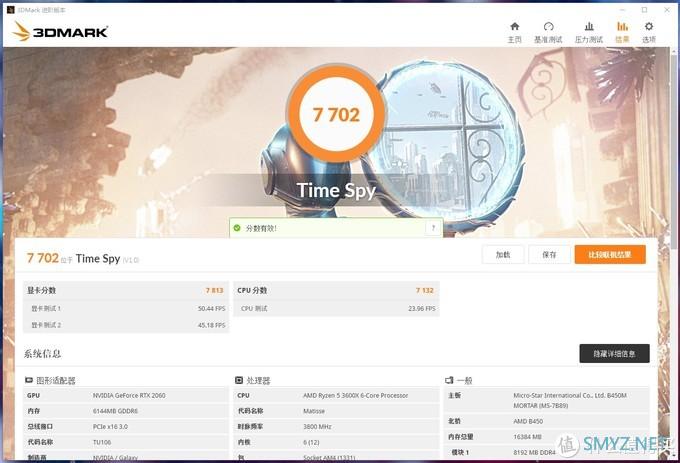Open the Results (结果) bar-chart icon
This screenshot has height=463, width=680.
point(622,26)
